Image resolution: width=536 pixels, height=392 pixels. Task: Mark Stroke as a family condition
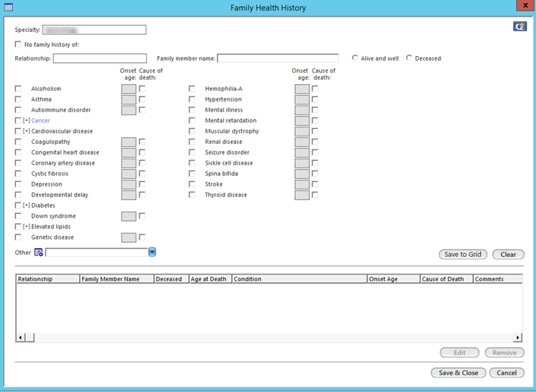coord(192,183)
